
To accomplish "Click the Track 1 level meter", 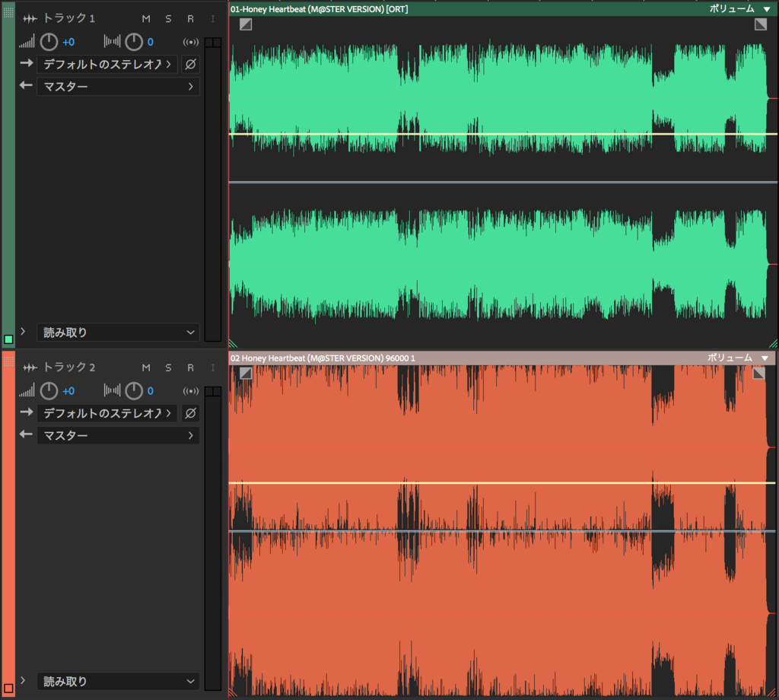I will (213, 189).
